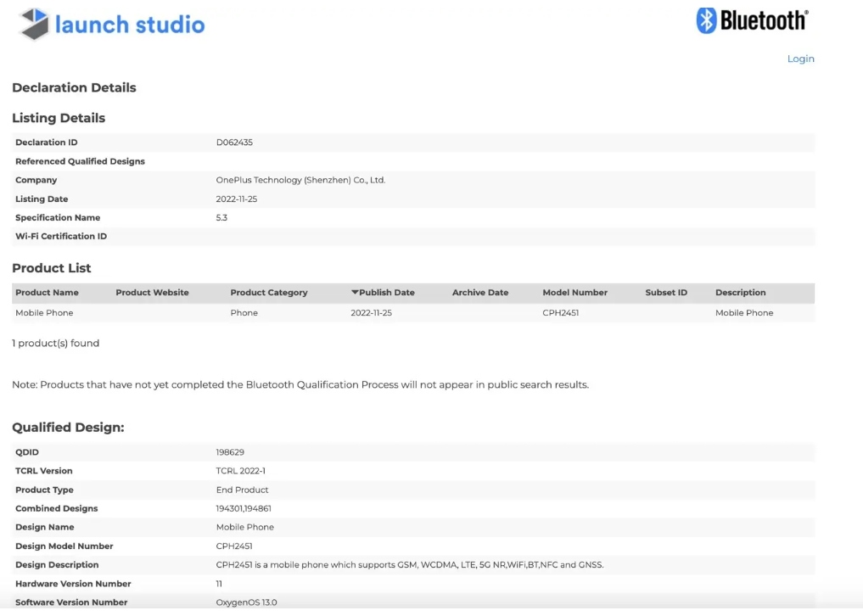Select TCRL Version value TCRL 2022-1

[x=240, y=471]
